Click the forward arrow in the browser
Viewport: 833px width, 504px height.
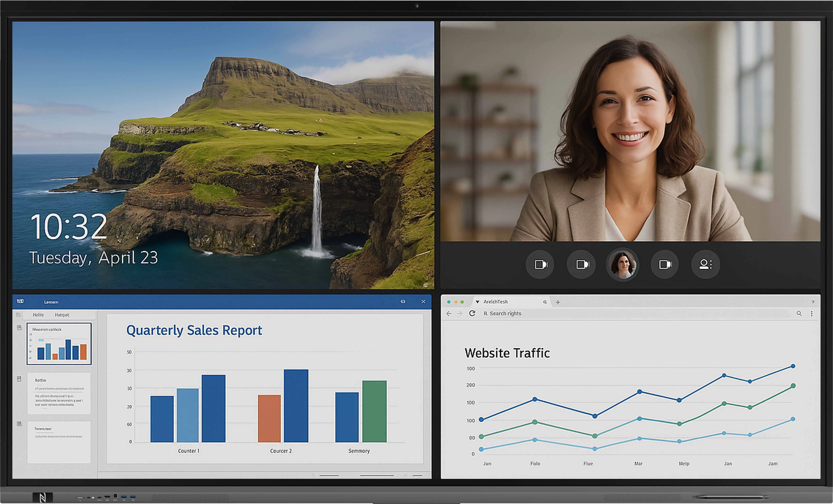pos(460,314)
